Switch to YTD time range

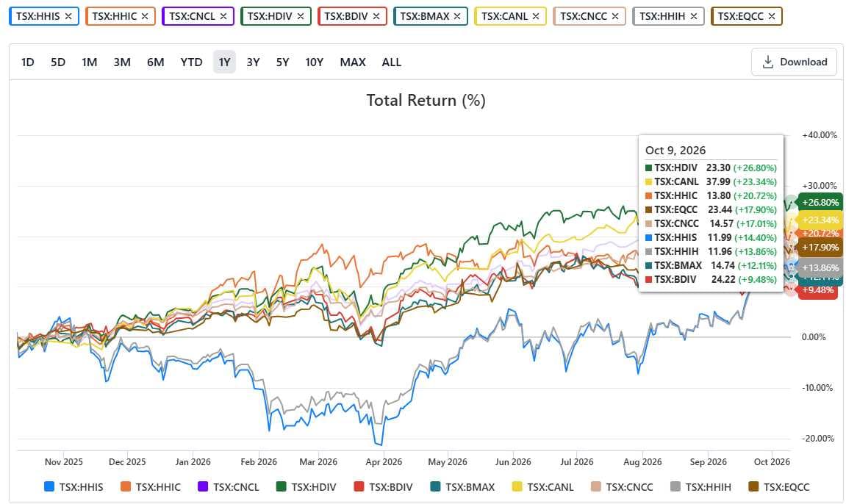tap(192, 62)
